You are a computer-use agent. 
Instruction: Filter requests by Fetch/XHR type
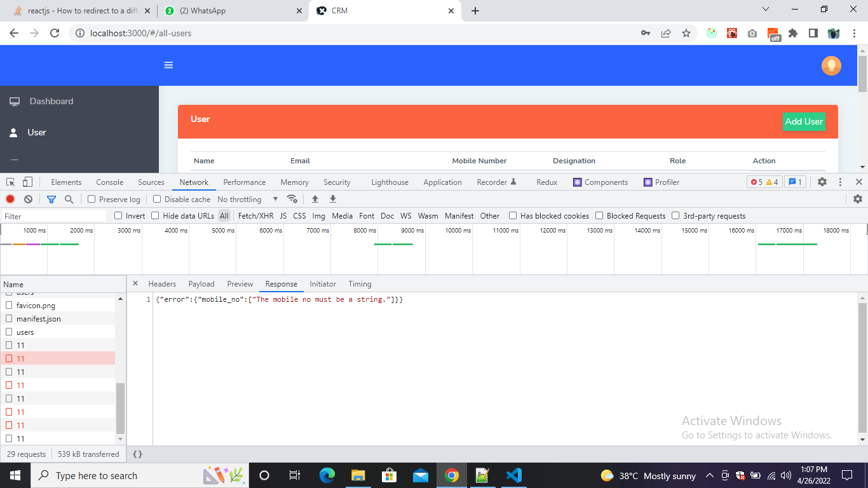255,215
